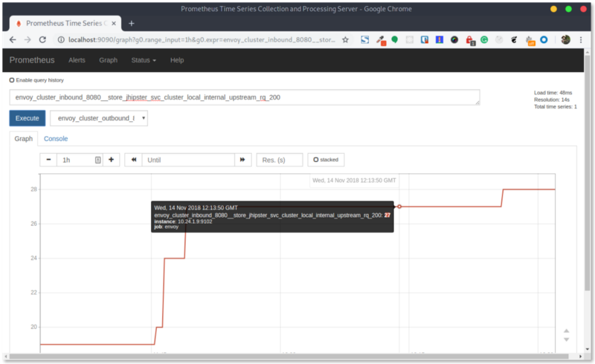Click the graph legend down arrow
Viewport: 595px width, 364px height.
click(x=566, y=339)
